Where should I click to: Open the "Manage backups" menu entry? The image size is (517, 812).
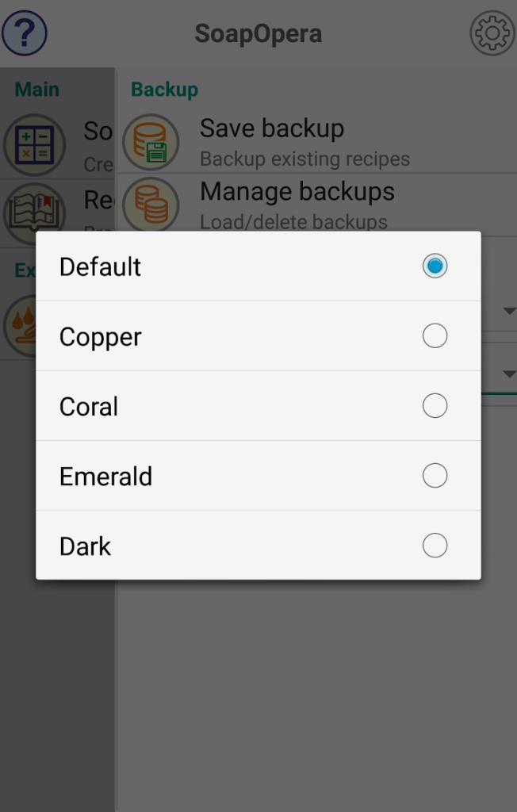(297, 192)
